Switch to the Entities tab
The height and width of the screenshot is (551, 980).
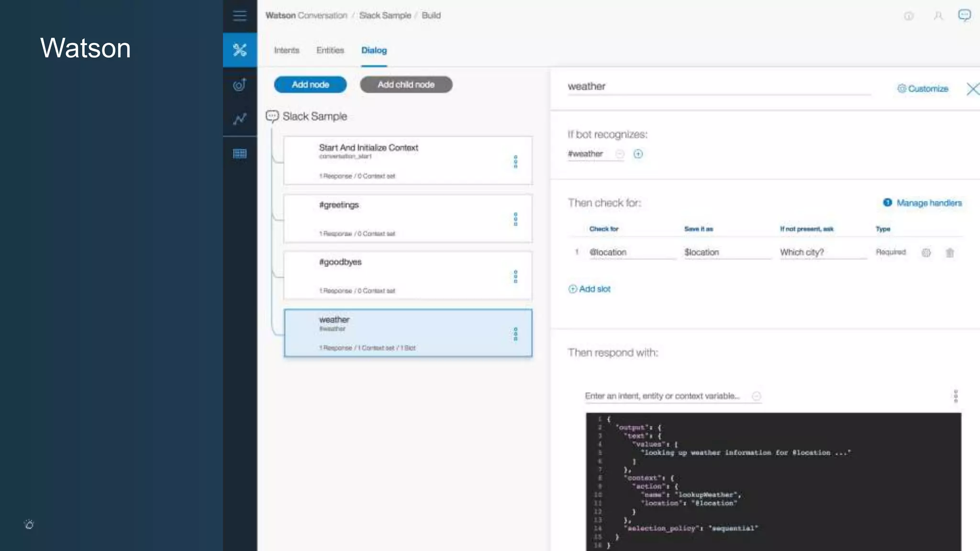tap(330, 50)
